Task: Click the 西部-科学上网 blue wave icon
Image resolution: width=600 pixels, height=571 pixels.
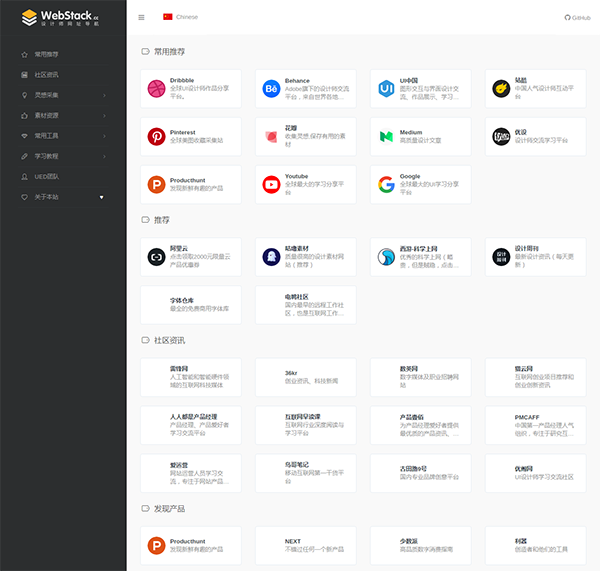Action: point(386,257)
